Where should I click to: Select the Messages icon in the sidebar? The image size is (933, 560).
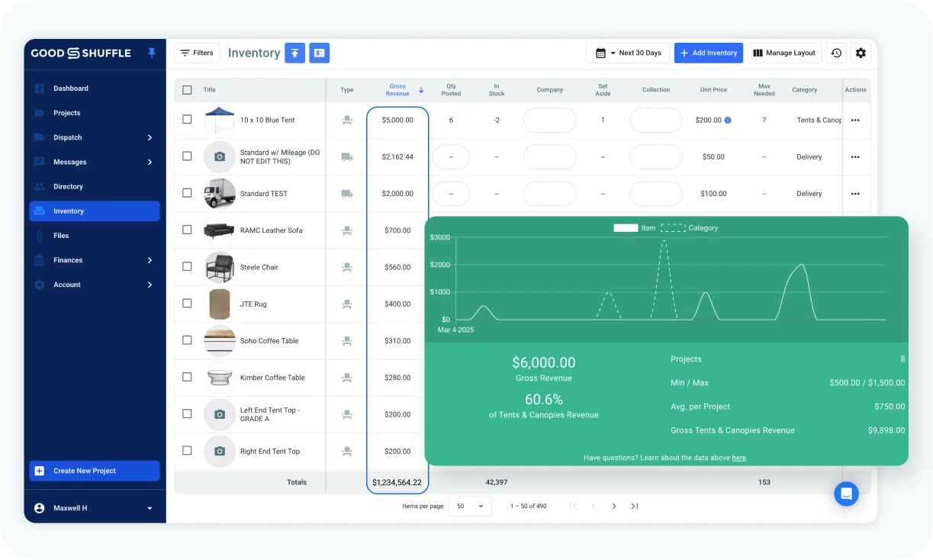coord(39,162)
